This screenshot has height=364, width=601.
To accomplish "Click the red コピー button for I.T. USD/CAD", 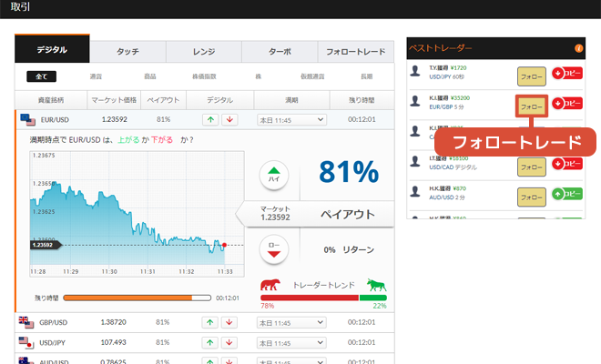I will tap(567, 164).
